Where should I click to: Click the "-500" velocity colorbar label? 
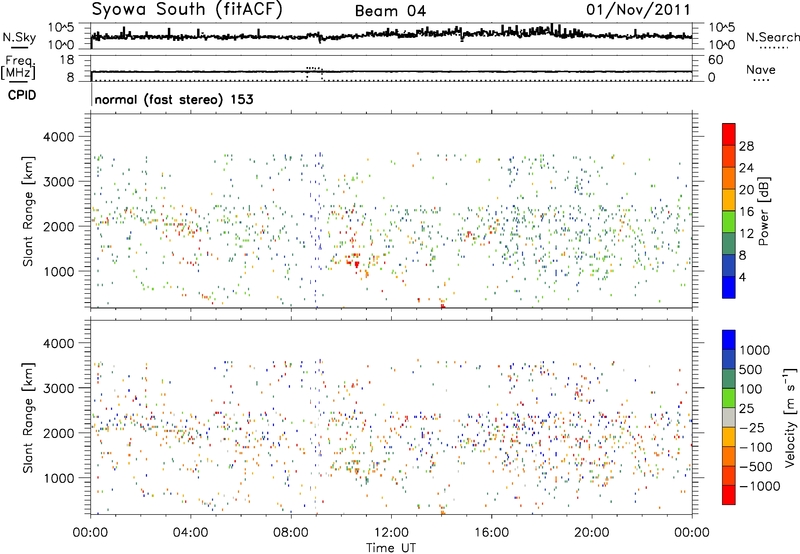tap(756, 466)
